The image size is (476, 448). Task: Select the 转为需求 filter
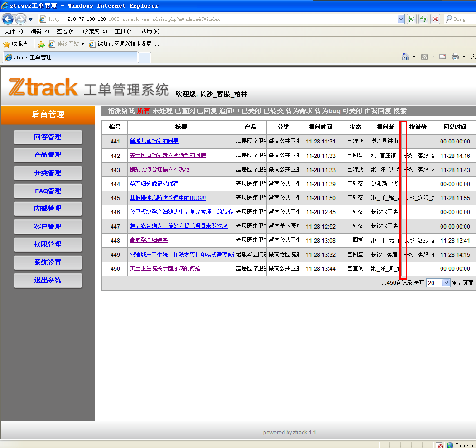(x=299, y=111)
